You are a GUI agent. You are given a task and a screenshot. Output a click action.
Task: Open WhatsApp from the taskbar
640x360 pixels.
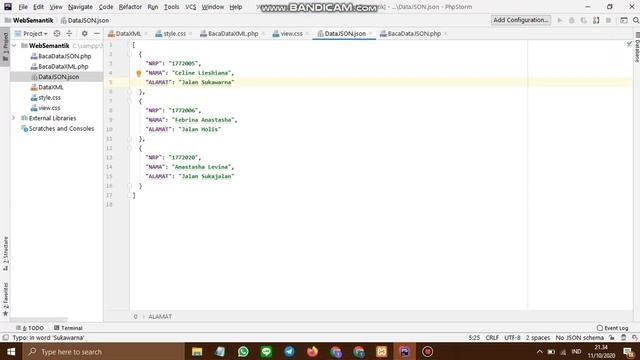tap(243, 351)
